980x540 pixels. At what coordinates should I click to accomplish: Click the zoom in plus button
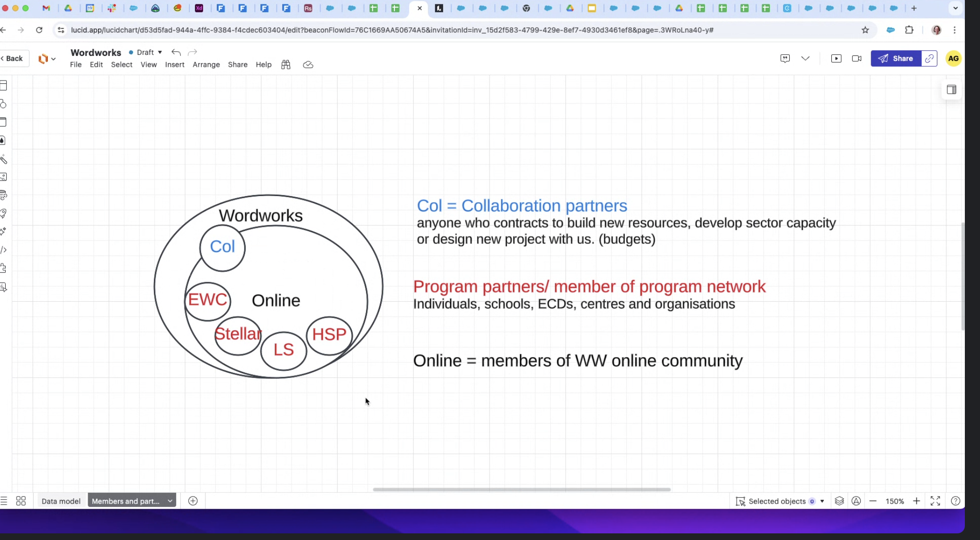point(917,501)
